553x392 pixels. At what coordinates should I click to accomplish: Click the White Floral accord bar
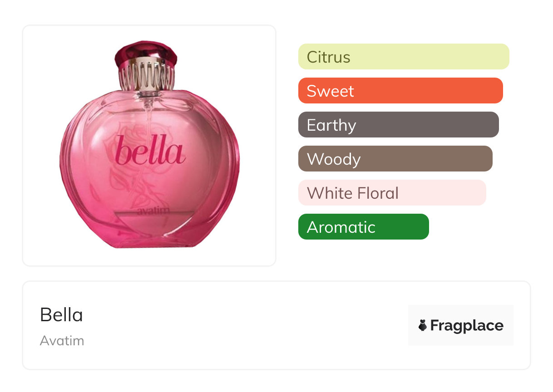(392, 193)
